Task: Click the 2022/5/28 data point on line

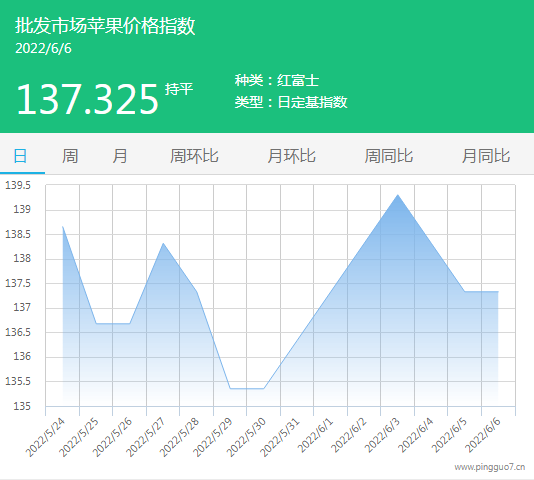Action: pyautogui.click(x=197, y=292)
